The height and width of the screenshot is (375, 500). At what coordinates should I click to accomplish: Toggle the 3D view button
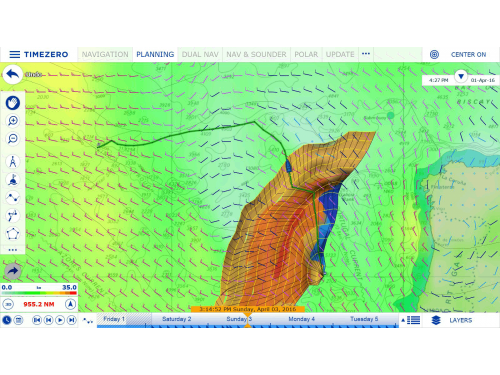(8, 304)
